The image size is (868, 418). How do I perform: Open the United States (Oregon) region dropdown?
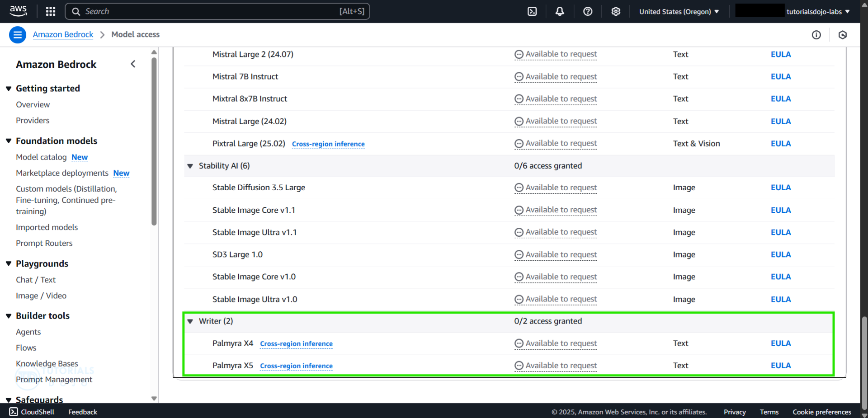[679, 12]
